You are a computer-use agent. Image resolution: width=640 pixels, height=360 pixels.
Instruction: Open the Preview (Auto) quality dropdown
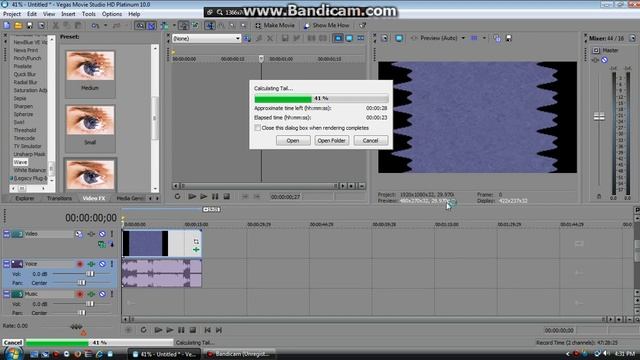point(463,38)
